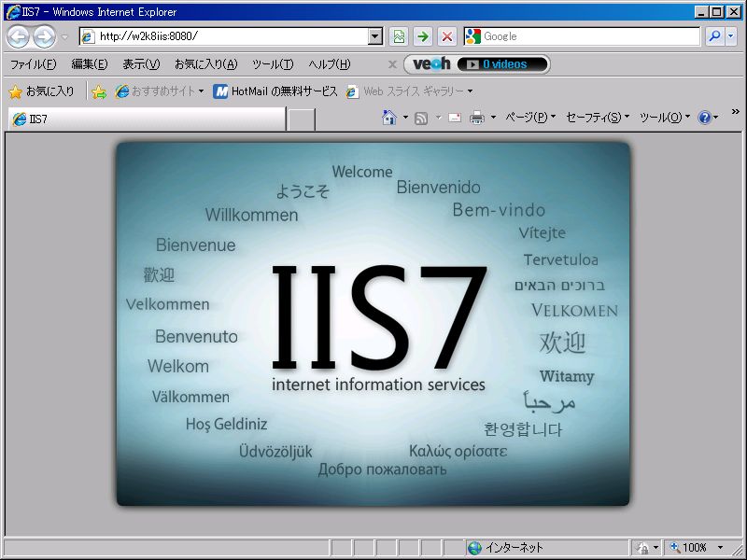Open the ヘルプ(H) menu
This screenshot has height=560, width=747.
[x=330, y=64]
